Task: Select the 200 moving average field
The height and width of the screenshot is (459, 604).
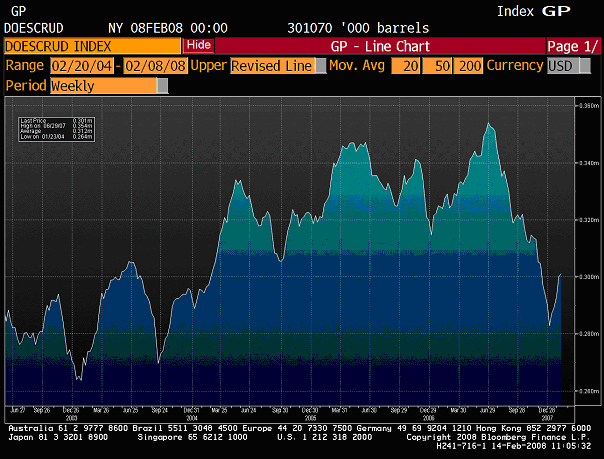Action: click(x=468, y=65)
